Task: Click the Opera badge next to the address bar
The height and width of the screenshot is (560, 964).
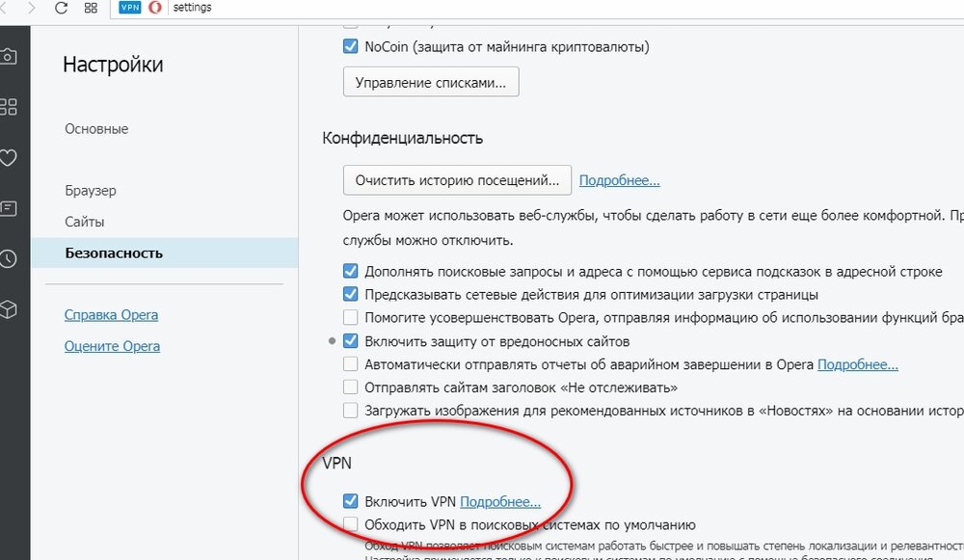Action: coord(152,7)
